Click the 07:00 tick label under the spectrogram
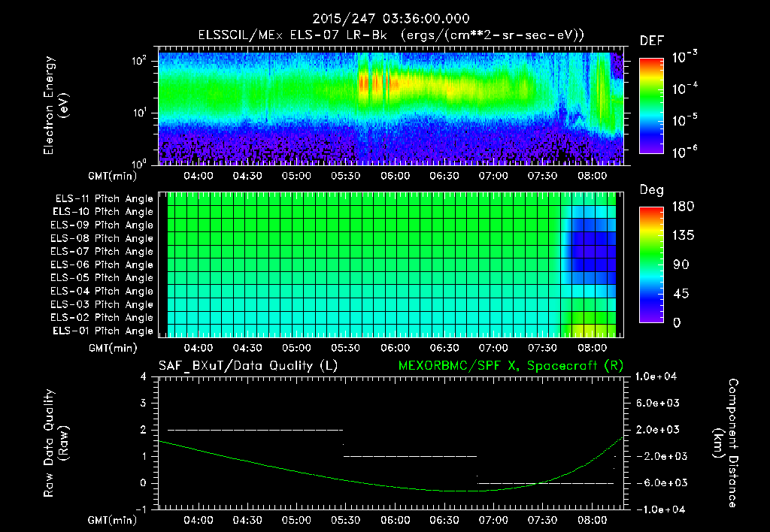This screenshot has height=532, width=770. click(x=493, y=176)
